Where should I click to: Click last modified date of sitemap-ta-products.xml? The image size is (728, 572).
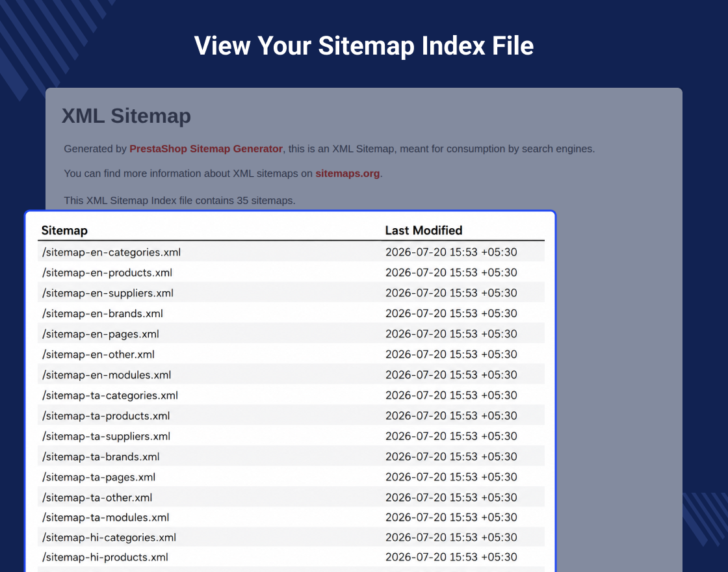(x=451, y=415)
